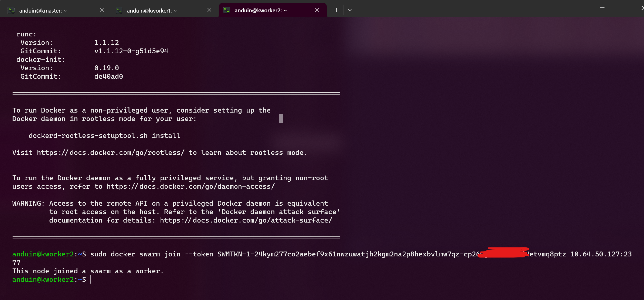The image size is (644, 300).
Task: Click the terminal icon on the kmaster tab
Action: (x=11, y=10)
